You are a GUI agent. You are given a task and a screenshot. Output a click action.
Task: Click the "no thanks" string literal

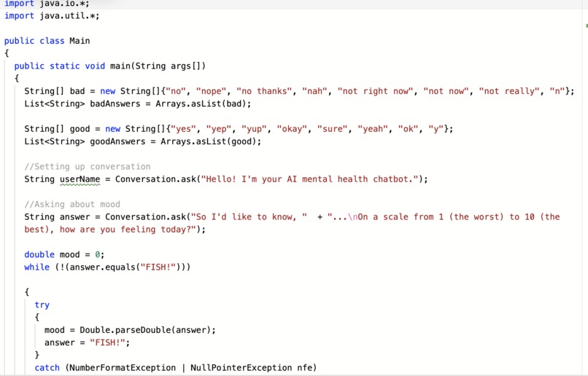click(x=264, y=91)
